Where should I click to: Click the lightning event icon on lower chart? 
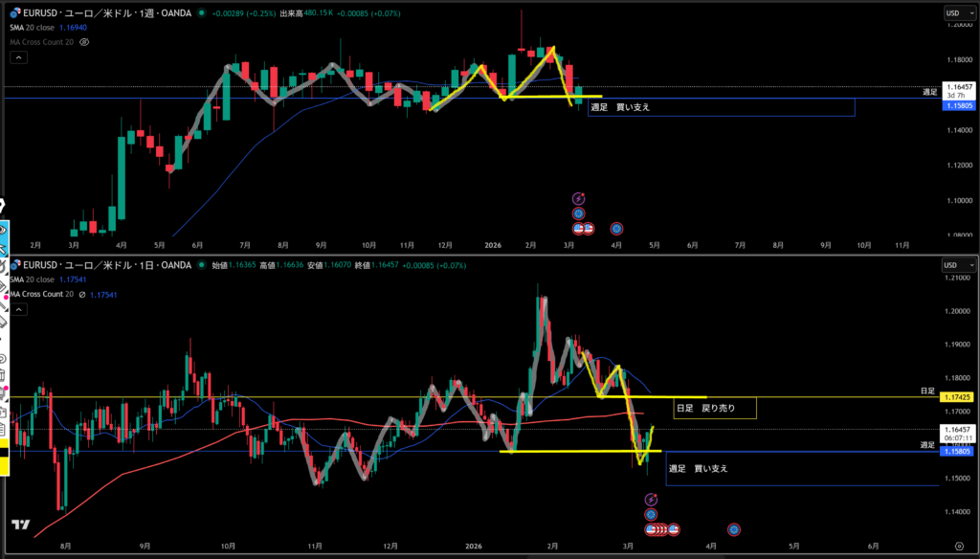[x=652, y=499]
